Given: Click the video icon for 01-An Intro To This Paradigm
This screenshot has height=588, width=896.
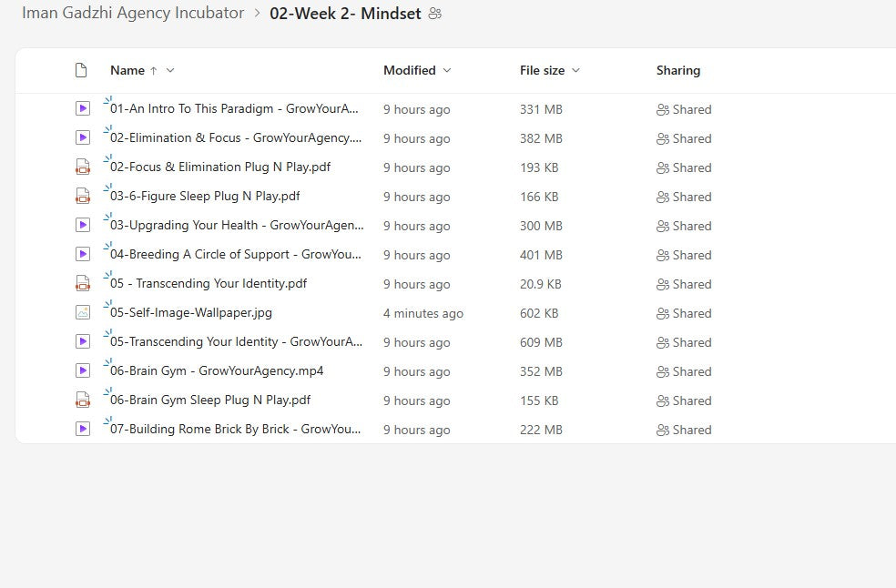Looking at the screenshot, I should [x=83, y=108].
